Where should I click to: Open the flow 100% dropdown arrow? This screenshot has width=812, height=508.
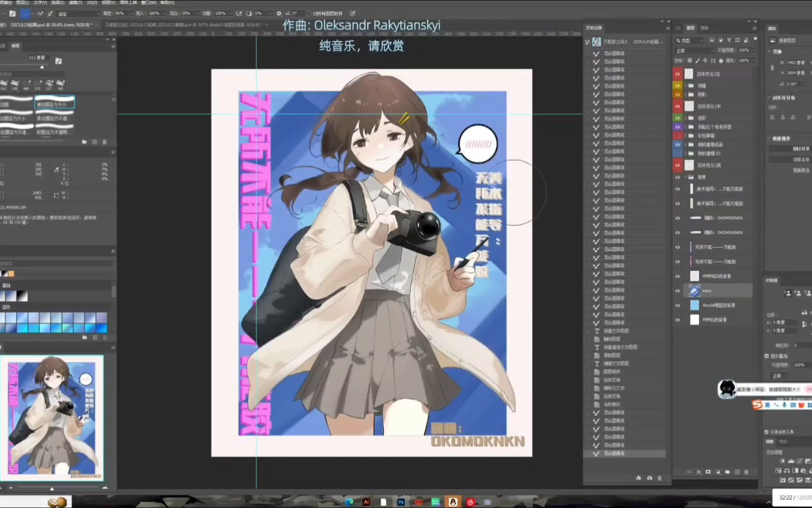click(230, 14)
